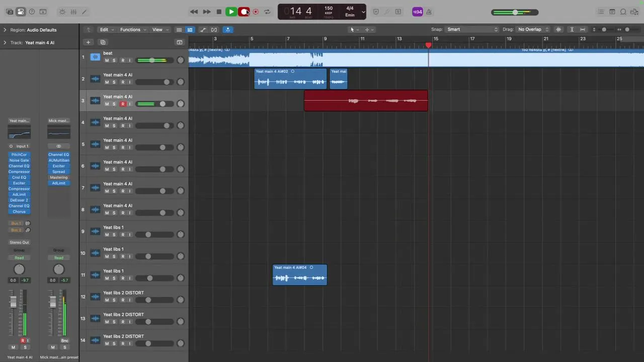
Task: Click the green Play button
Action: pyautogui.click(x=231, y=12)
